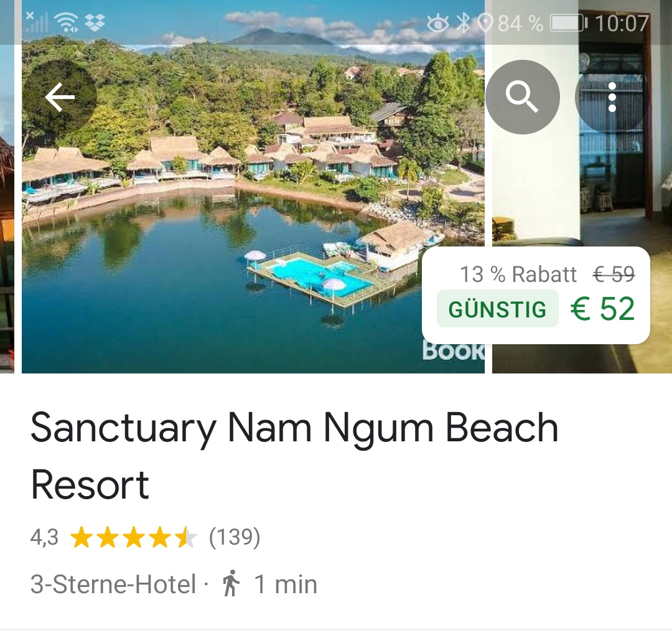Tap the cellular signal bars icon

click(37, 22)
